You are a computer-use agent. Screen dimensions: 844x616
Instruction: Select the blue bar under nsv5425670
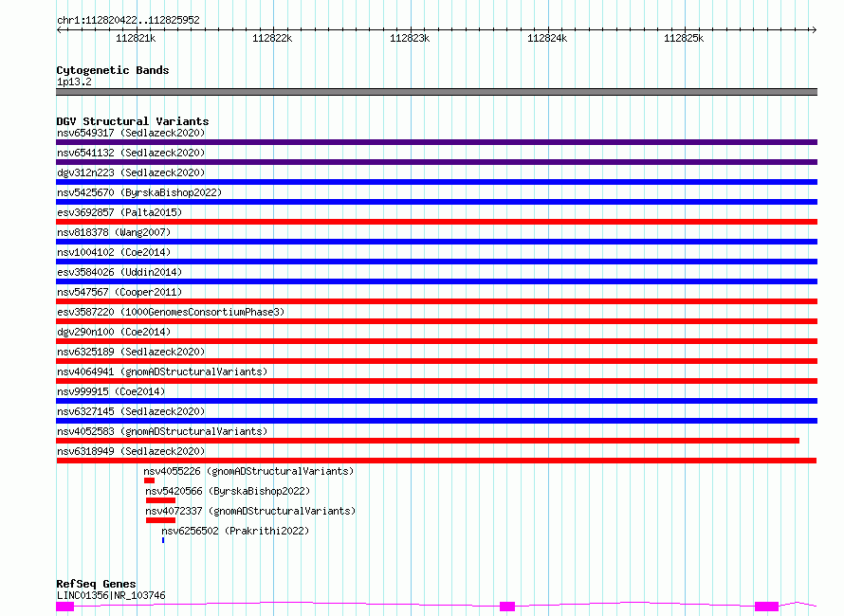436,202
